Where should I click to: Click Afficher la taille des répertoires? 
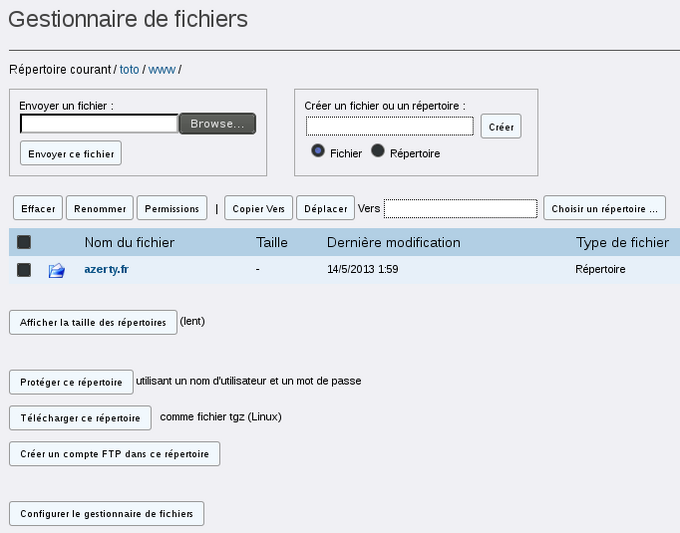[93, 322]
